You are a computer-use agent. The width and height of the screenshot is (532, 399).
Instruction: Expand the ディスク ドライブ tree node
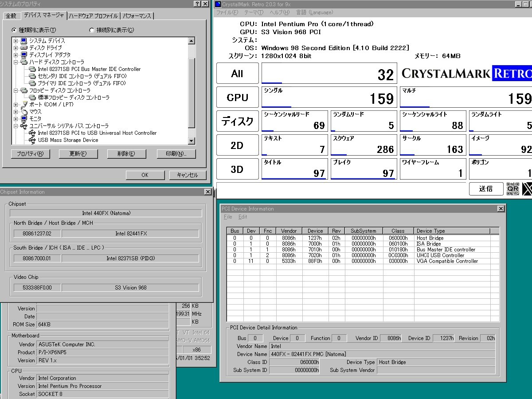point(16,48)
